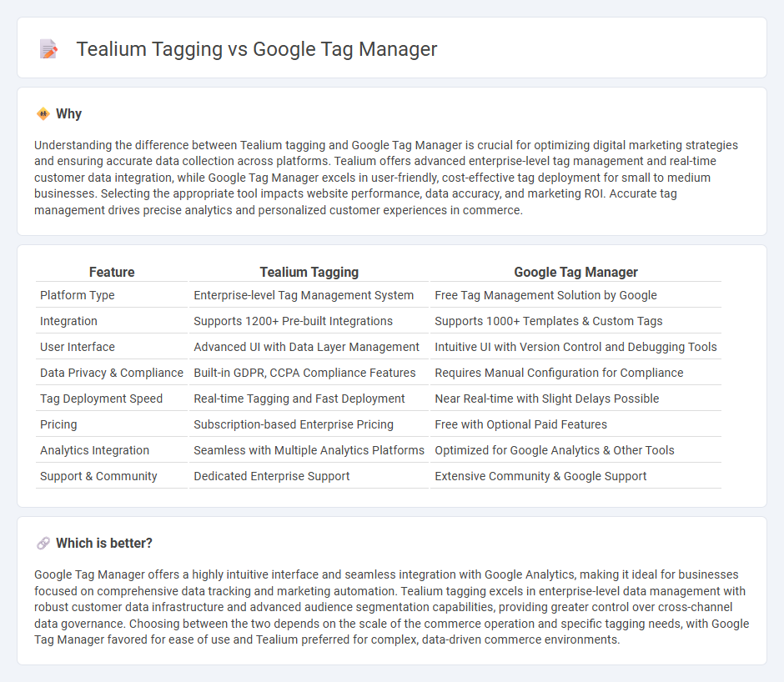Screen dimensions: 784x682
Task: Click the Tealium Tagging column header
Action: point(309,272)
